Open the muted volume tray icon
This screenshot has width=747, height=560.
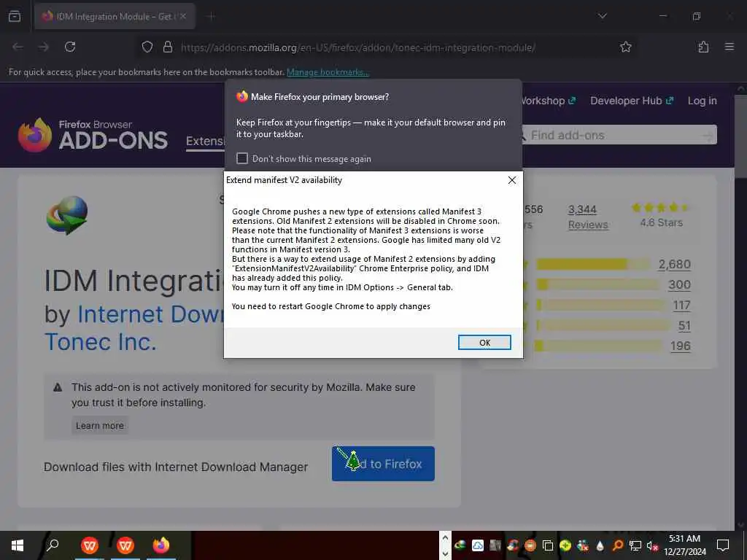652,545
